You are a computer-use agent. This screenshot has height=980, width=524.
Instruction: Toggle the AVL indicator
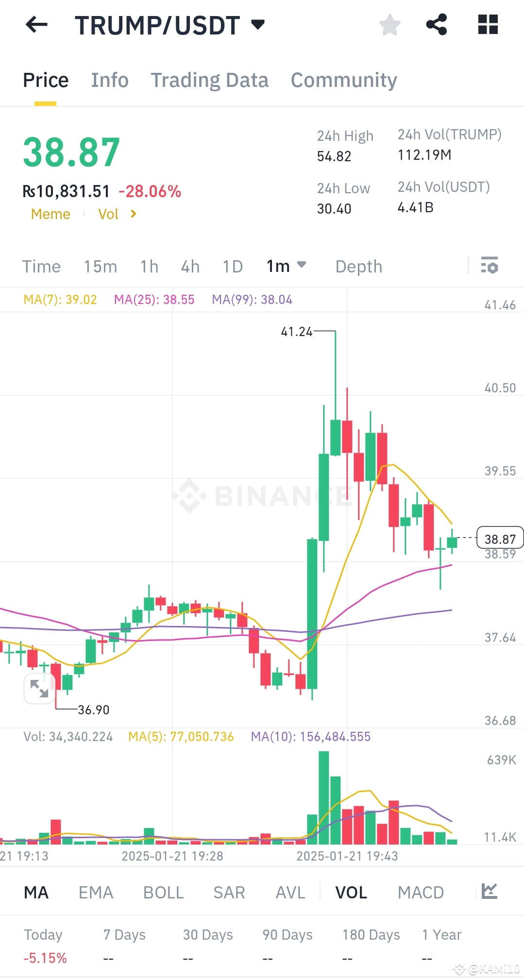point(290,893)
